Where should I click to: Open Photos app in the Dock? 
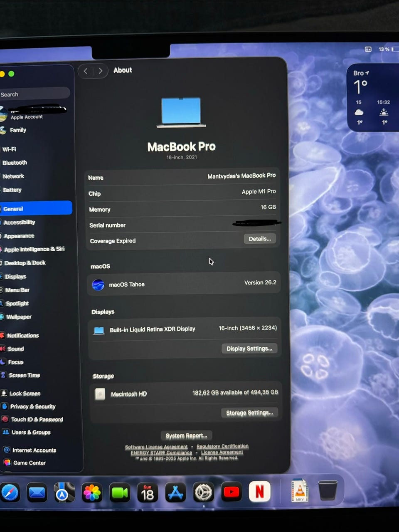[92, 493]
